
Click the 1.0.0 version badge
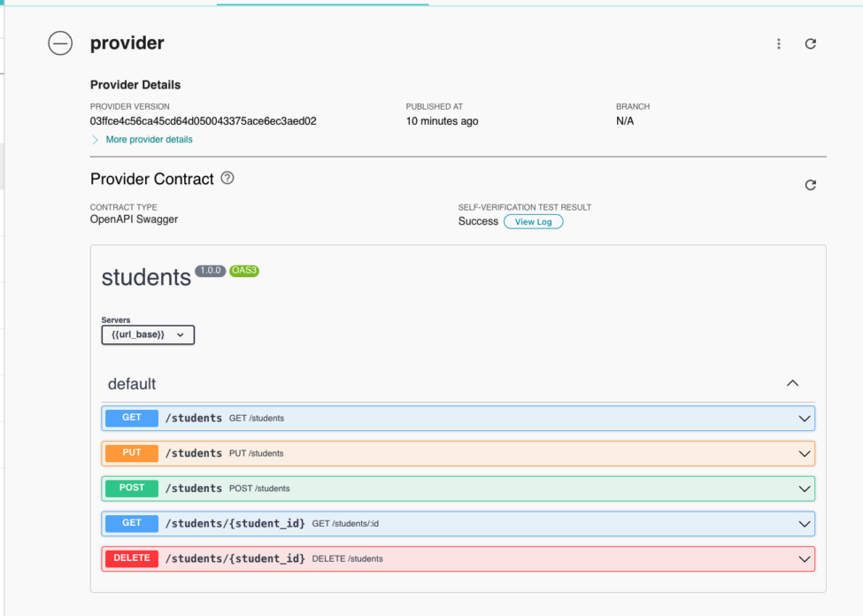(x=211, y=271)
